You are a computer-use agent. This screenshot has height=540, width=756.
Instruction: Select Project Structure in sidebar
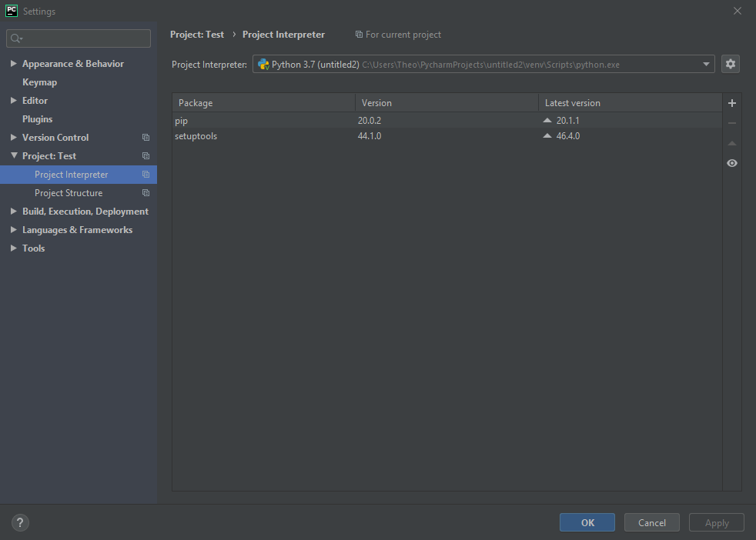[79, 193]
